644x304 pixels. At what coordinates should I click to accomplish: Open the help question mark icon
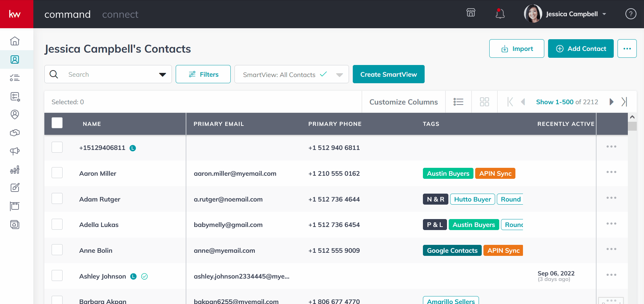pyautogui.click(x=631, y=14)
